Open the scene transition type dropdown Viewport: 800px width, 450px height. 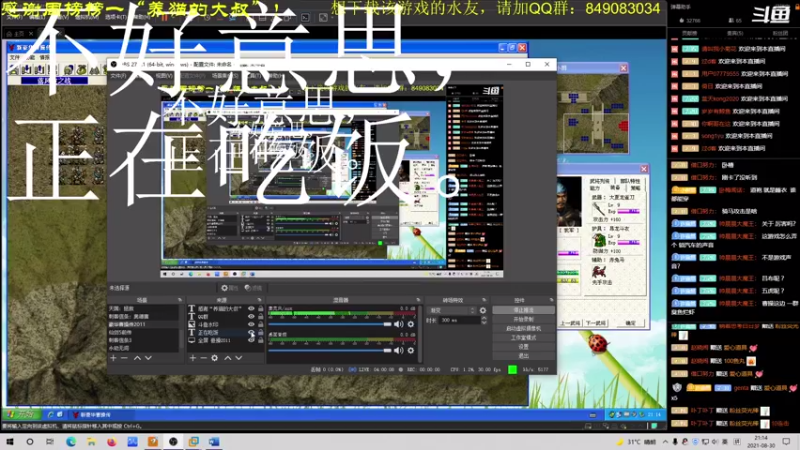tap(452, 310)
